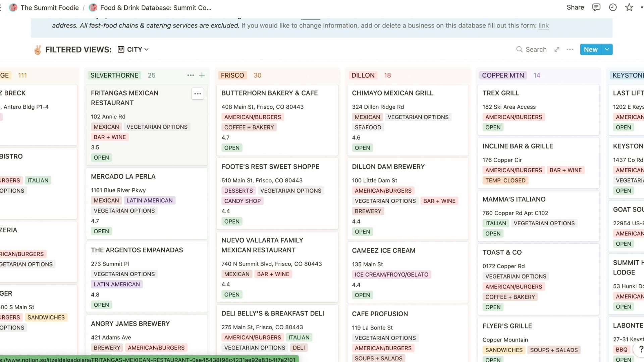Open Silverthorne group options ellipsis

[x=191, y=75]
